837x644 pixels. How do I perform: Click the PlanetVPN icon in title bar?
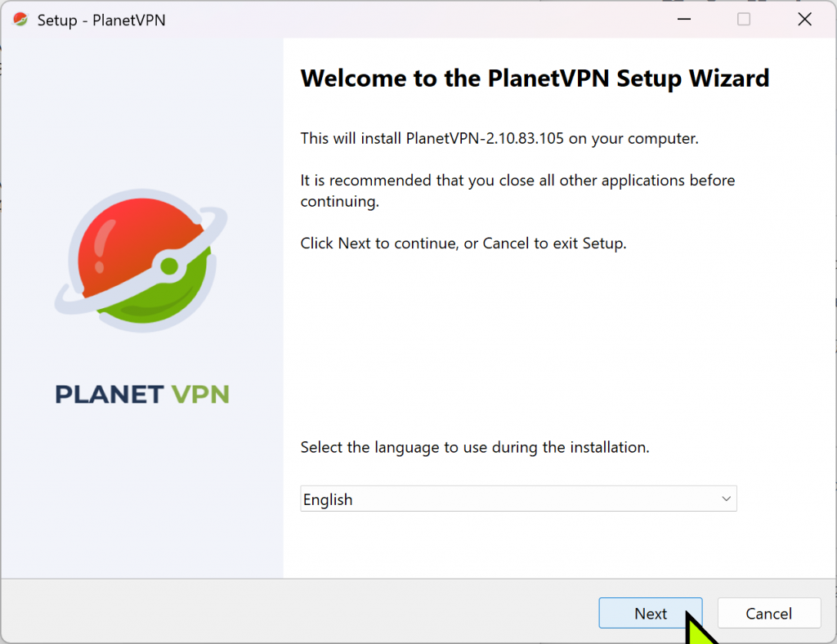(20, 20)
